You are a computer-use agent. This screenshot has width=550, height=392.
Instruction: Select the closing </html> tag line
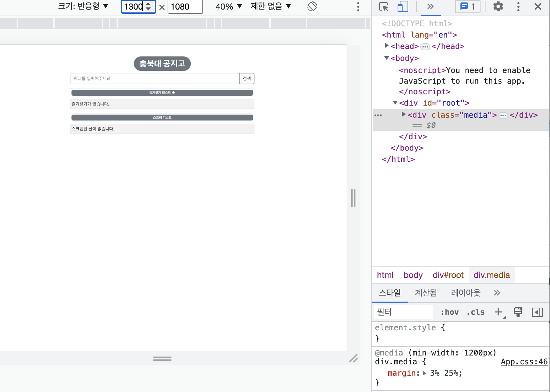coord(398,159)
